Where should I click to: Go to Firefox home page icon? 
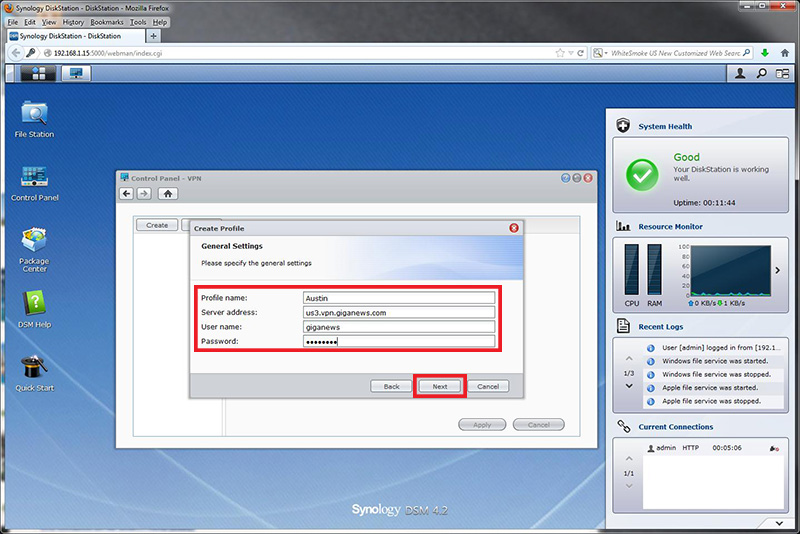785,53
